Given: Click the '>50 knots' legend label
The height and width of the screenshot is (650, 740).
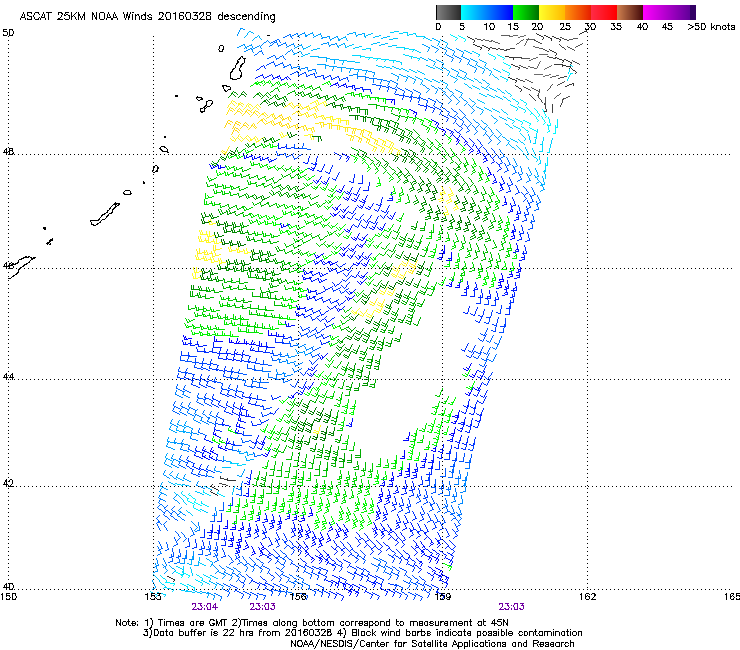Looking at the screenshot, I should click(x=711, y=27).
